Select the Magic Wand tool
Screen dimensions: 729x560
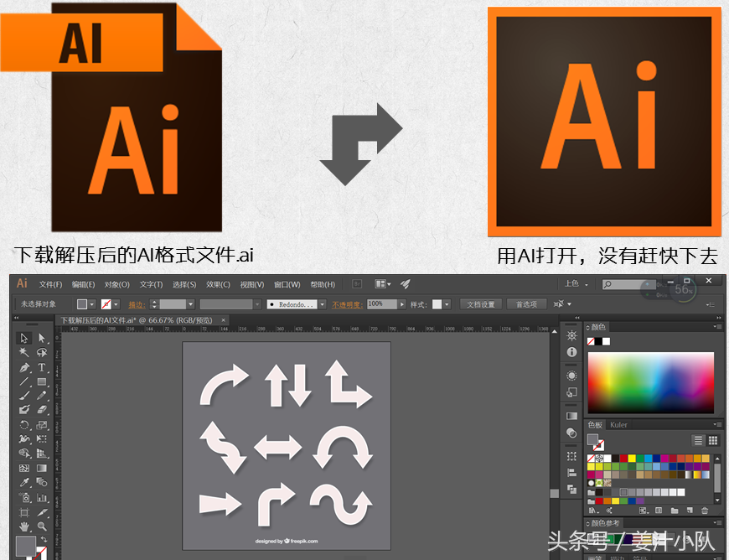pyautogui.click(x=24, y=352)
